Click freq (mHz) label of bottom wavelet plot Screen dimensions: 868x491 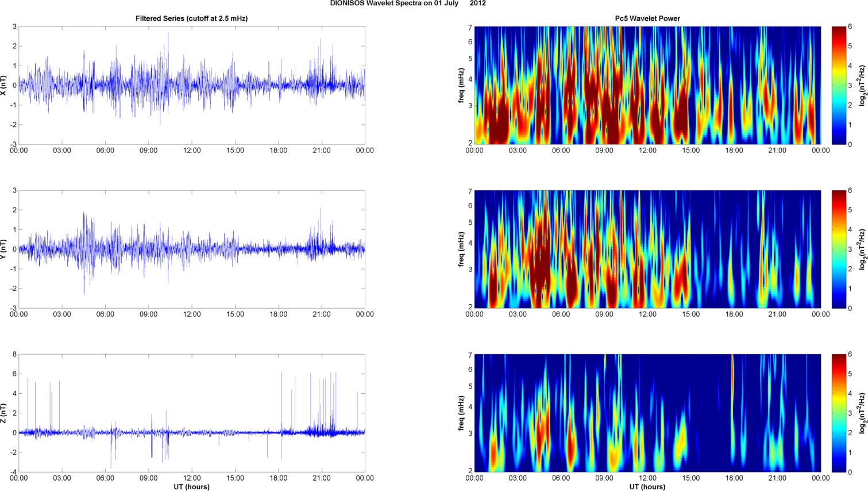461,413
